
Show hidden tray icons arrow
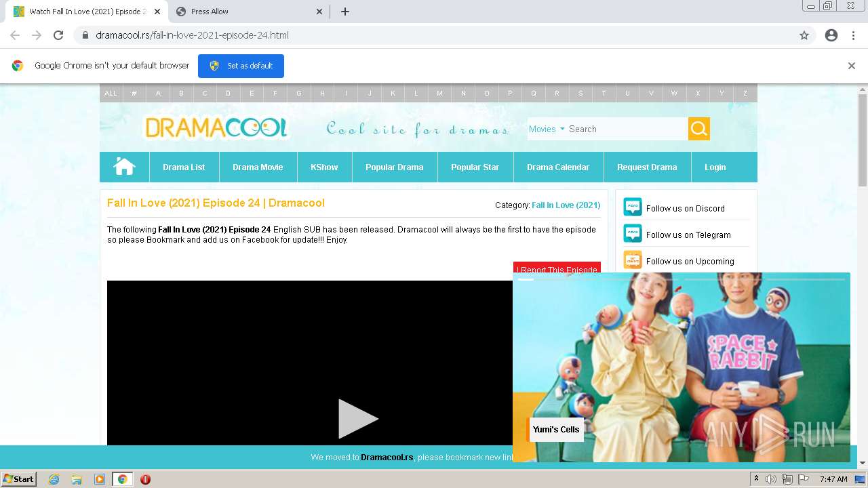click(x=756, y=479)
